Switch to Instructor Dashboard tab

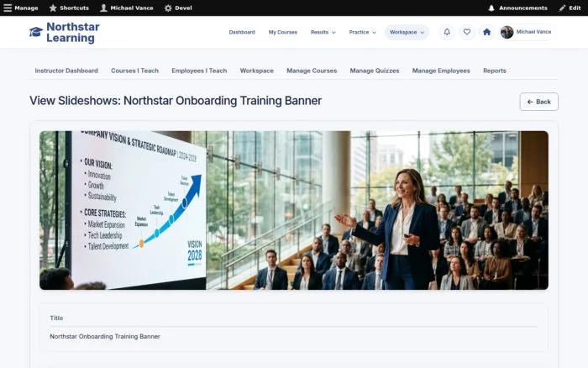pos(66,71)
